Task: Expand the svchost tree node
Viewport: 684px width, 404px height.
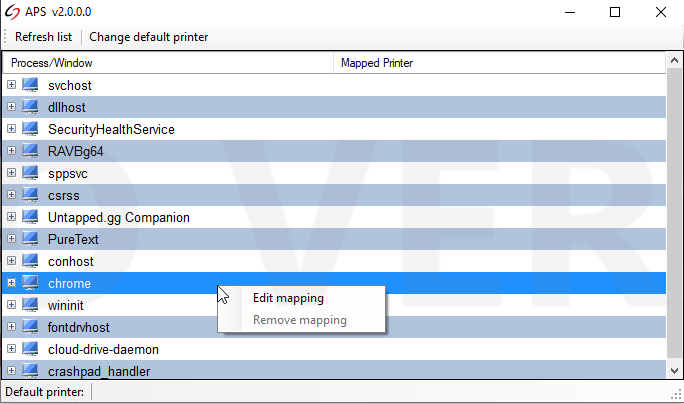Action: pyautogui.click(x=11, y=85)
